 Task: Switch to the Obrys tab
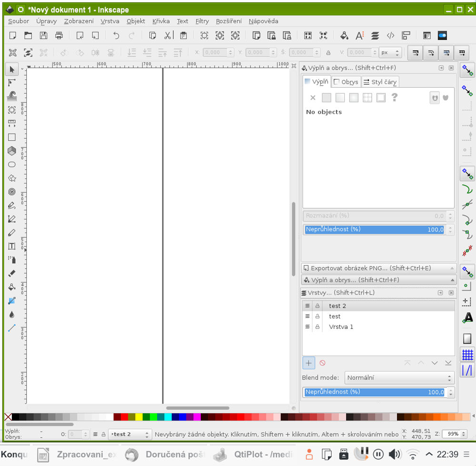(x=346, y=81)
